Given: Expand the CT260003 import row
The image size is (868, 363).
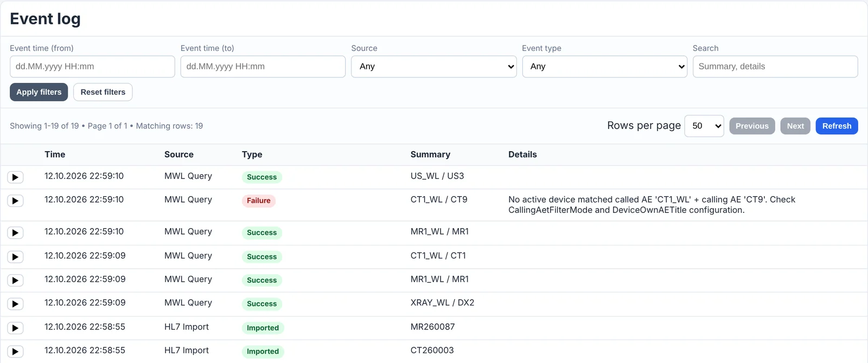Looking at the screenshot, I should 15,352.
